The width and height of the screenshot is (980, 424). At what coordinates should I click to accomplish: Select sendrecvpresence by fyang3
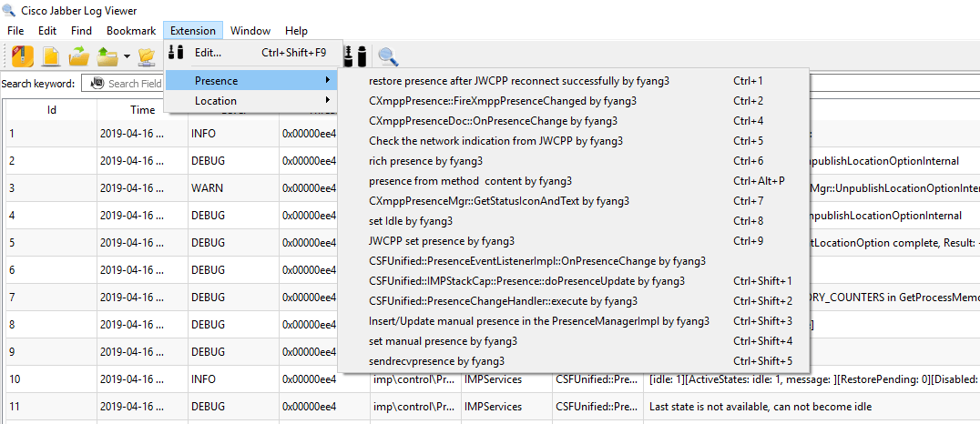click(x=573, y=361)
